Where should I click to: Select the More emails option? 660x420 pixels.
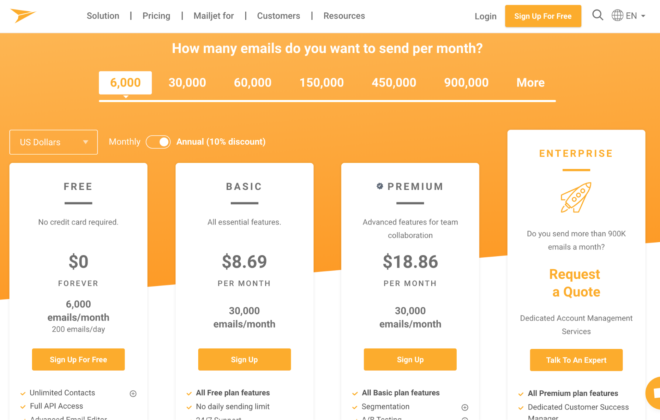[x=530, y=82]
